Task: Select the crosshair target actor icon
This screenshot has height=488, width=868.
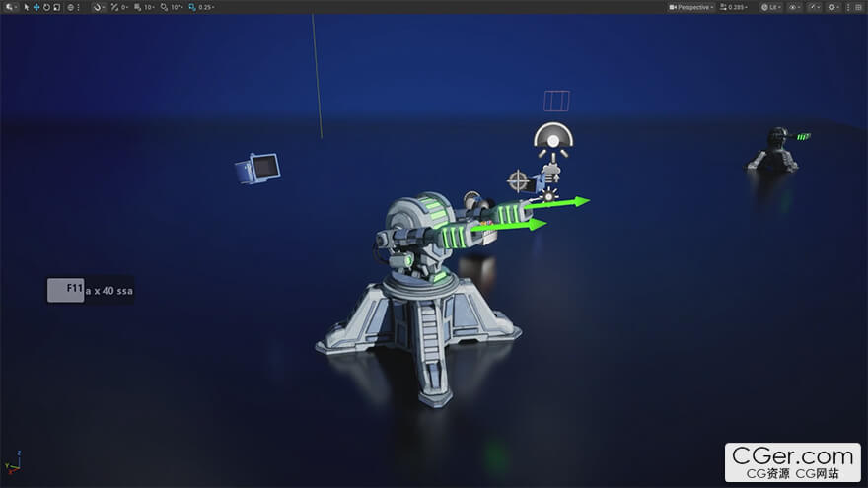Action: [x=518, y=181]
